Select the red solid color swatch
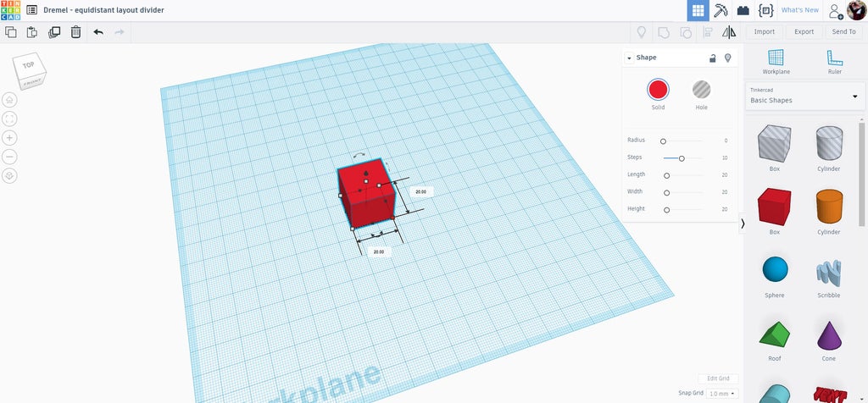The width and height of the screenshot is (868, 403). [x=658, y=90]
